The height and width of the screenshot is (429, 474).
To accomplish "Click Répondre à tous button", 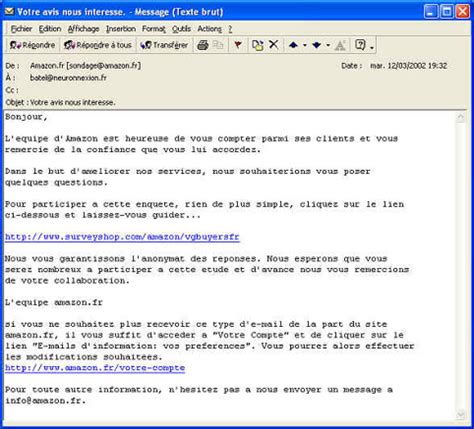I will point(98,45).
